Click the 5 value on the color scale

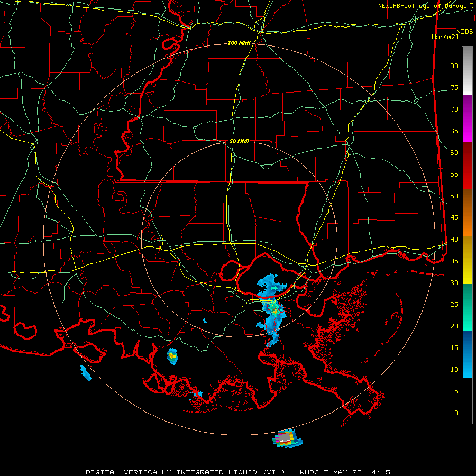456,391
